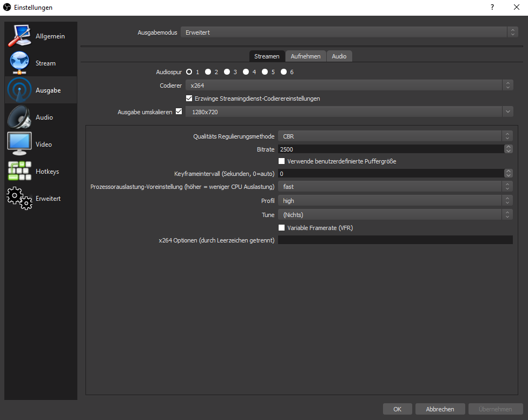Image resolution: width=528 pixels, height=420 pixels.
Task: Select Audiospur 3 radio button
Action: [x=227, y=72]
